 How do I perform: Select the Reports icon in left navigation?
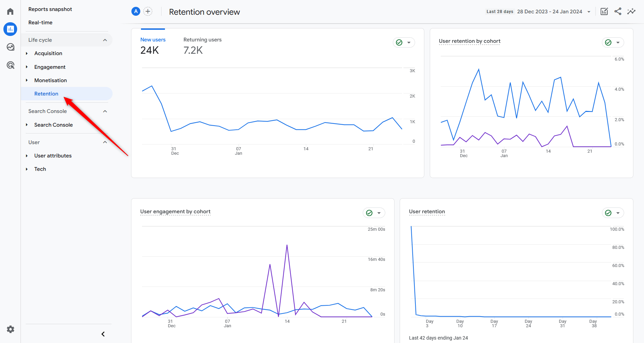click(10, 29)
